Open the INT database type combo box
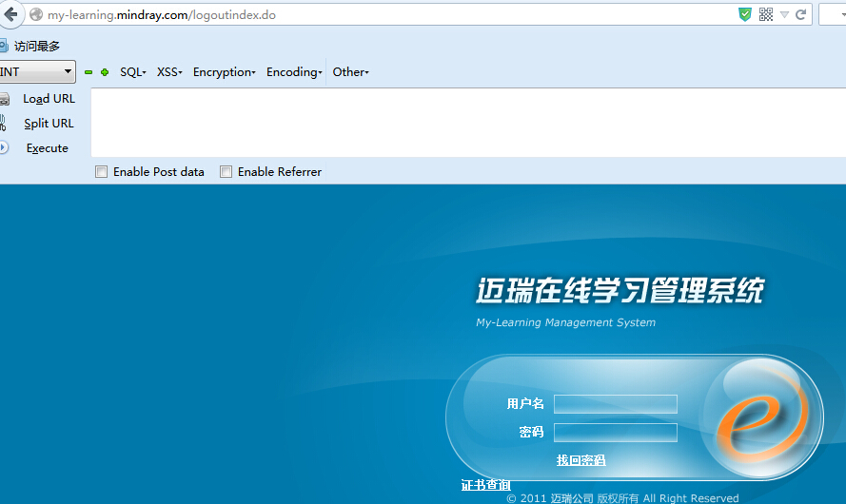Viewport: 846px width, 504px height. pos(37,71)
